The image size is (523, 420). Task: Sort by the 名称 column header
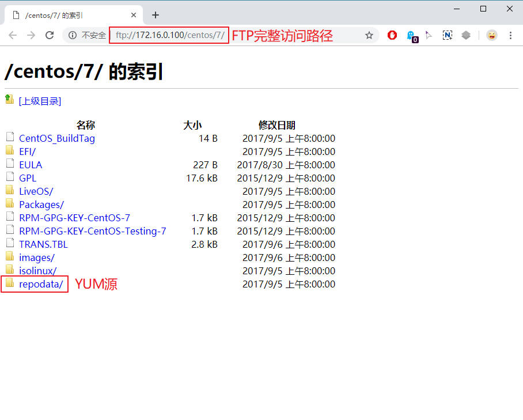point(86,125)
